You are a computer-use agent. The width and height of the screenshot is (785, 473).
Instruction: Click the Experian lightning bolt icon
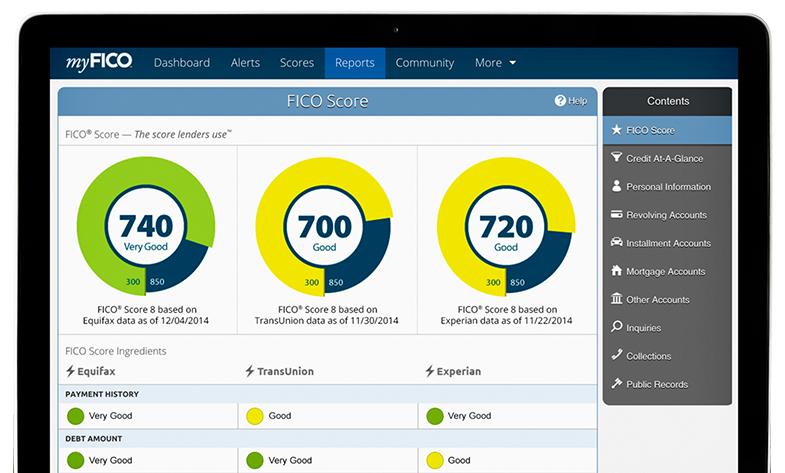click(x=430, y=371)
